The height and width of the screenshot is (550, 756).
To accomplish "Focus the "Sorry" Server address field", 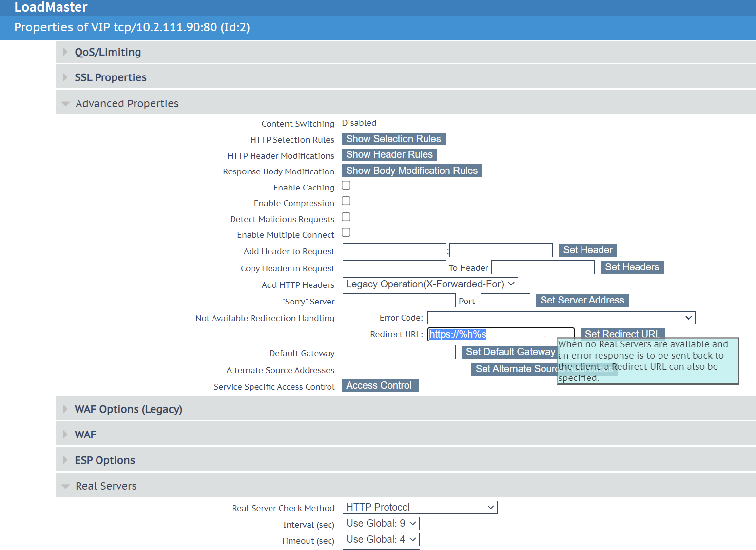I will [399, 301].
